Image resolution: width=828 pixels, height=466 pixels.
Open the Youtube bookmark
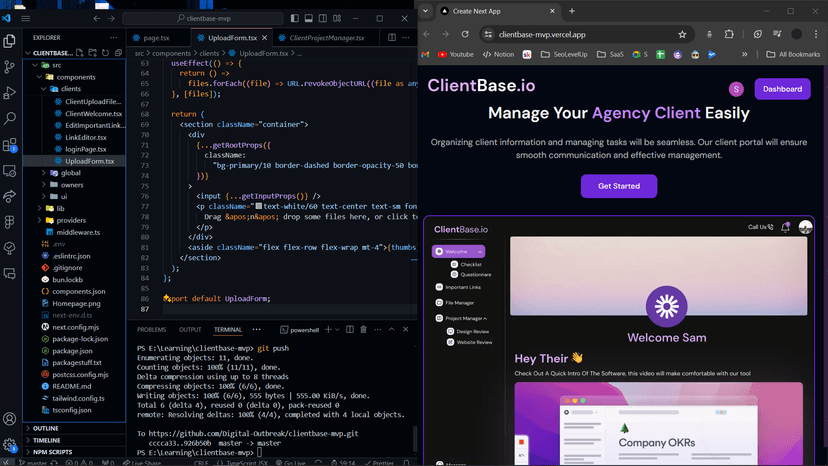(x=456, y=54)
